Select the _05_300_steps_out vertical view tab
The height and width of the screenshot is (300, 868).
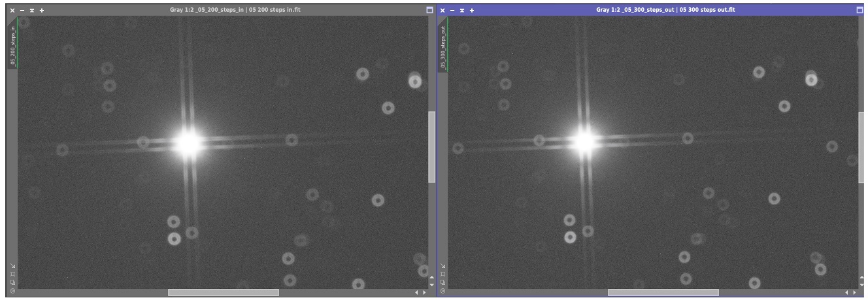point(442,44)
